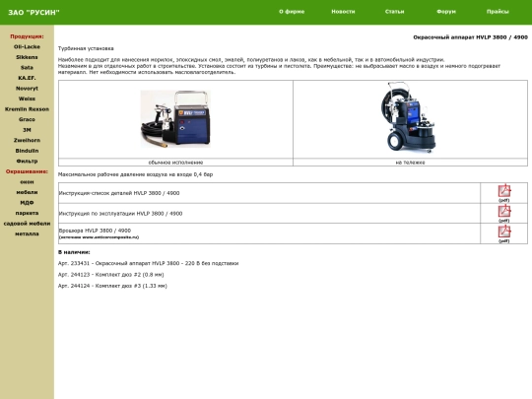
Task: Open МДФ painting section link
Action: pos(27,203)
